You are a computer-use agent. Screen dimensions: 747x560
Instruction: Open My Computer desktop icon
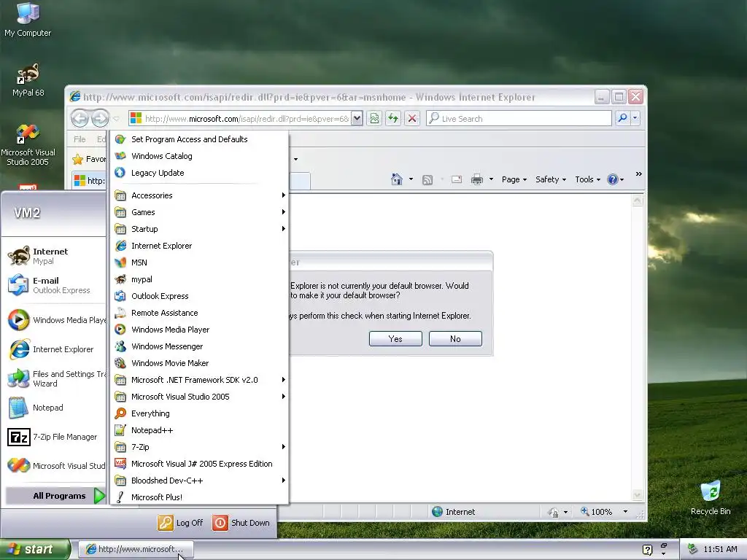coord(28,20)
